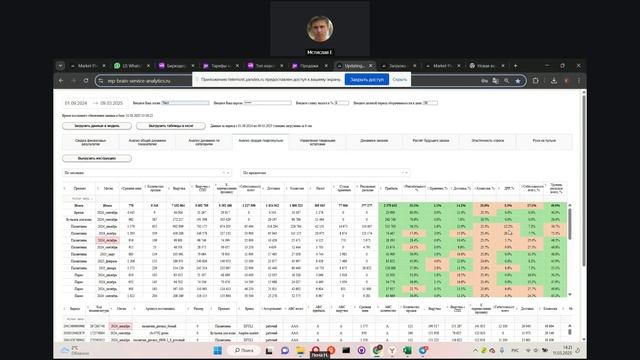
Task: Open browser downloads icon
Action: coord(554,81)
